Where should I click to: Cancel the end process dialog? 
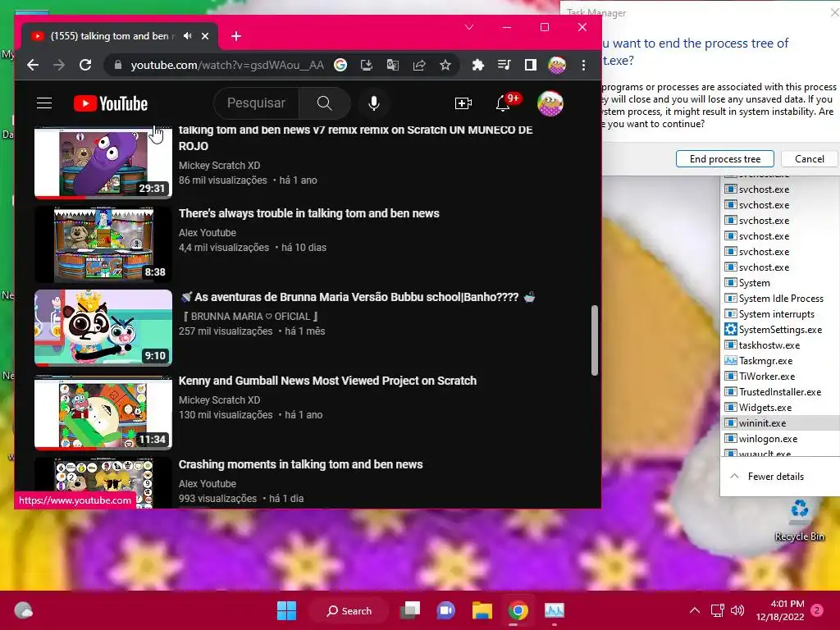pyautogui.click(x=810, y=159)
